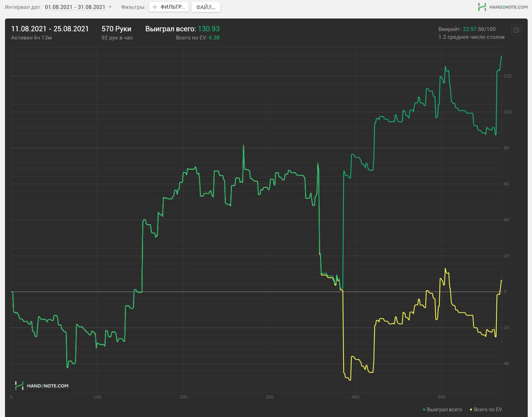This screenshot has height=417, width=532.
Task: Click the ФАЙЛ... button
Action: click(206, 7)
